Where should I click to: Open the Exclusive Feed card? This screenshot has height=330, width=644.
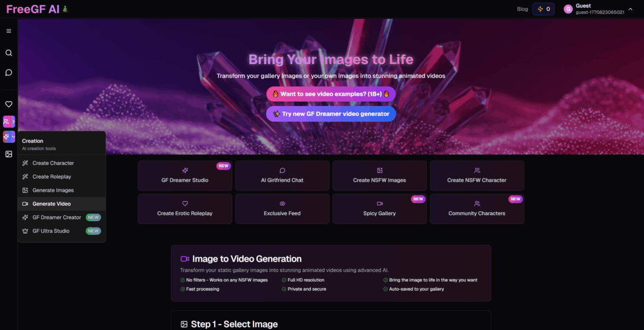click(x=282, y=209)
